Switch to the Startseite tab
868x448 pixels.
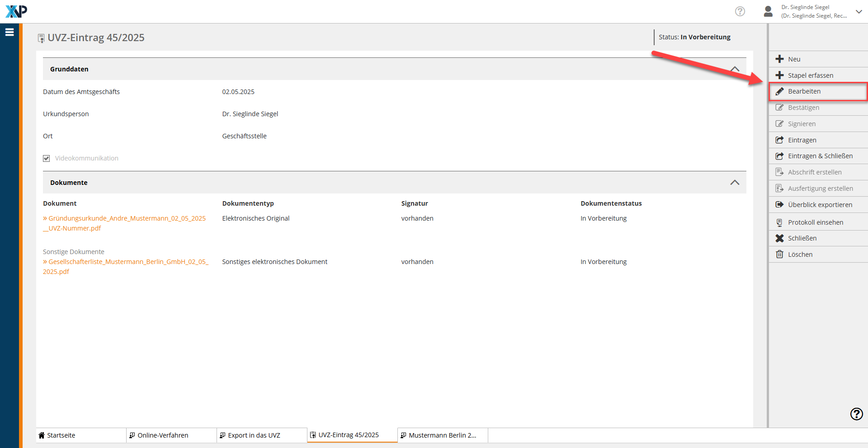(x=61, y=435)
